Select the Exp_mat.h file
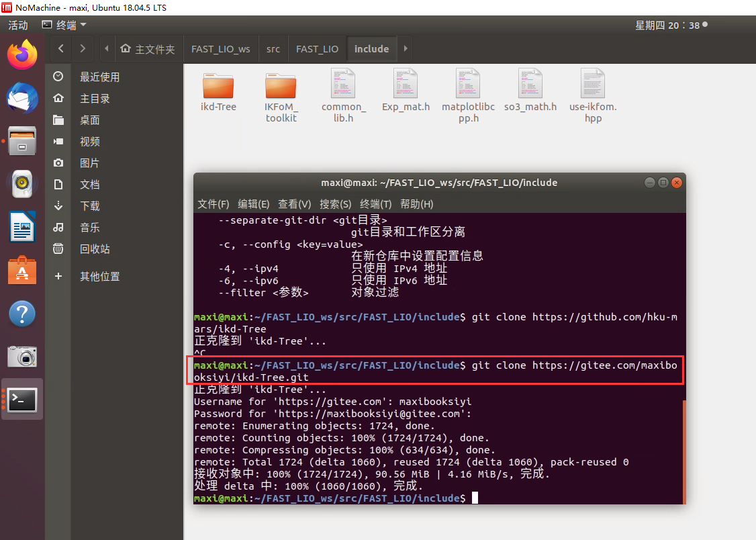756x540 pixels. click(x=406, y=91)
